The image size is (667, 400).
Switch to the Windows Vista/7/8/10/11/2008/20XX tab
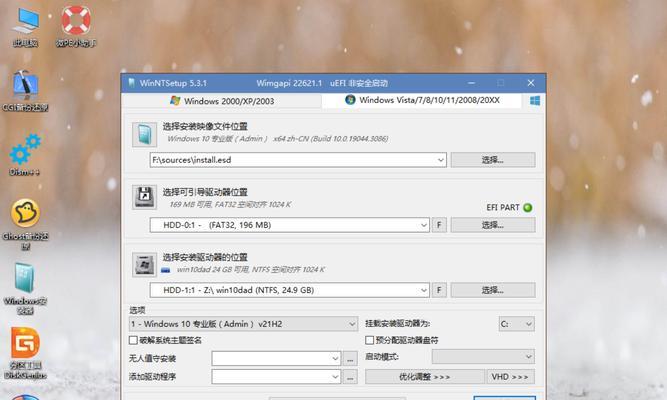pyautogui.click(x=422, y=100)
